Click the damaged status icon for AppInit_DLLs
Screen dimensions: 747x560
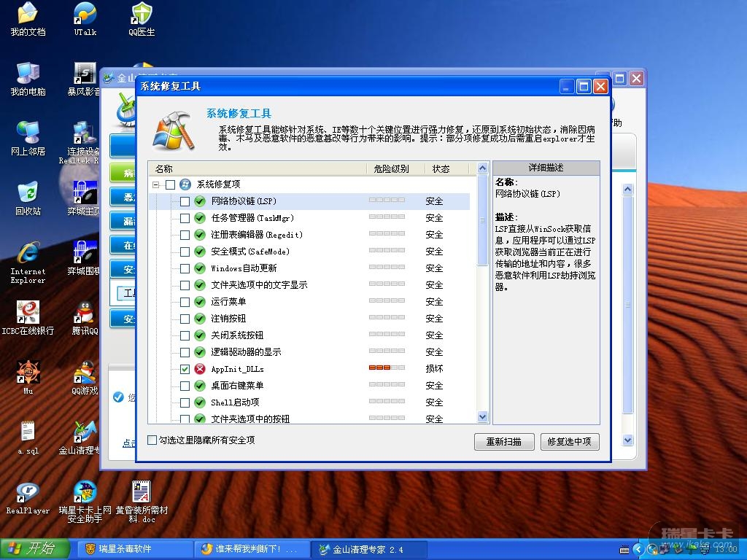200,368
